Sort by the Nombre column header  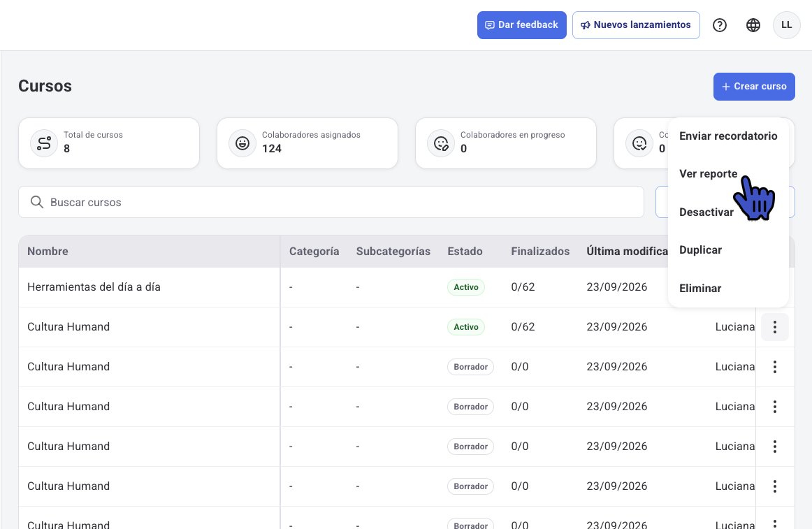pyautogui.click(x=48, y=252)
